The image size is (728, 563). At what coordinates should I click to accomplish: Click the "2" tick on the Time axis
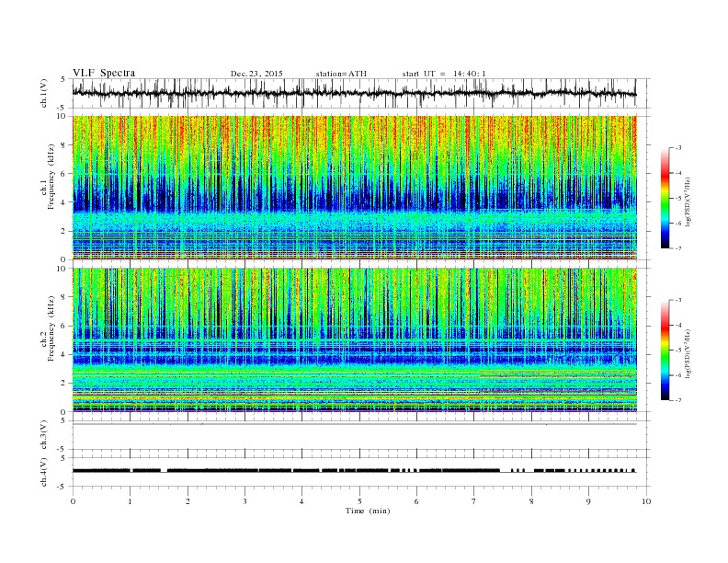pyautogui.click(x=188, y=501)
